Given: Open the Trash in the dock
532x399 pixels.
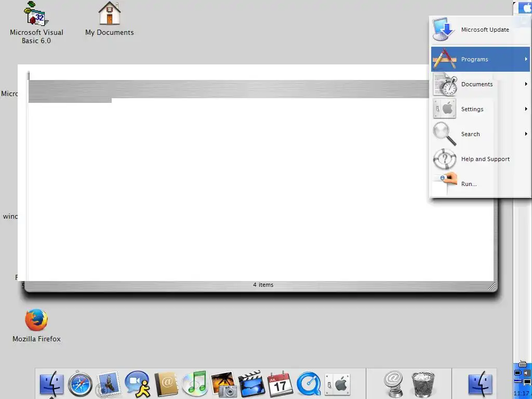Looking at the screenshot, I should click(x=423, y=384).
